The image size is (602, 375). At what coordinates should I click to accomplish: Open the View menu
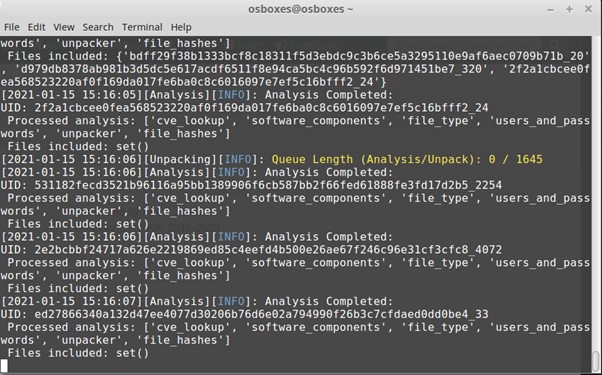[64, 27]
